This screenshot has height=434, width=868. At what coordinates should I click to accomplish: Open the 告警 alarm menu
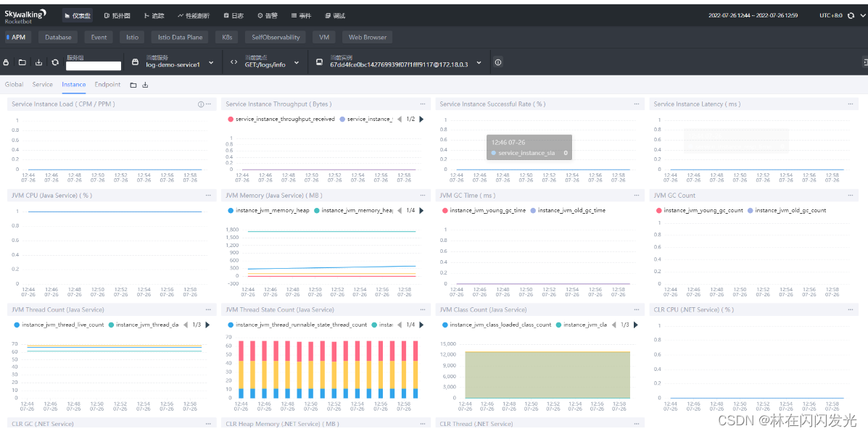[268, 15]
